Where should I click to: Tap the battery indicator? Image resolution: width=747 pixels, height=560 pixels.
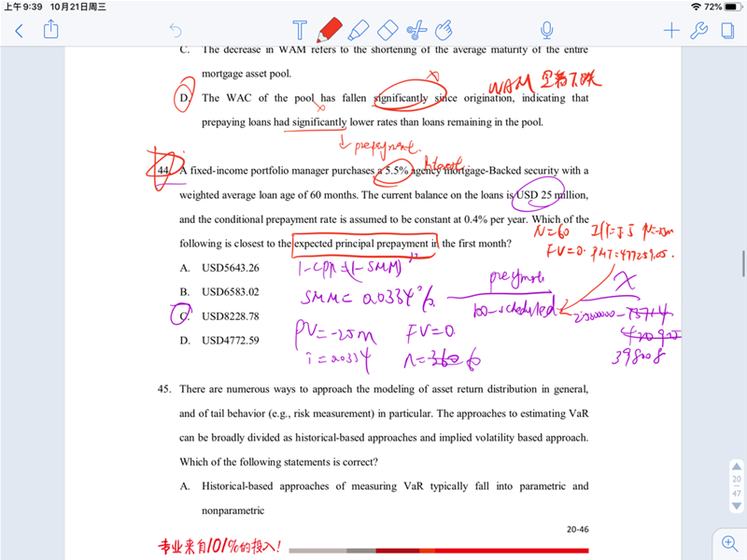[x=732, y=7]
